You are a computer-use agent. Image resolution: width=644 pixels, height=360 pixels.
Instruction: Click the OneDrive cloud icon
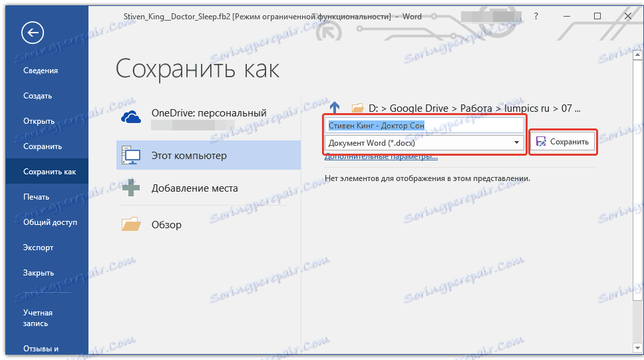pos(131,117)
